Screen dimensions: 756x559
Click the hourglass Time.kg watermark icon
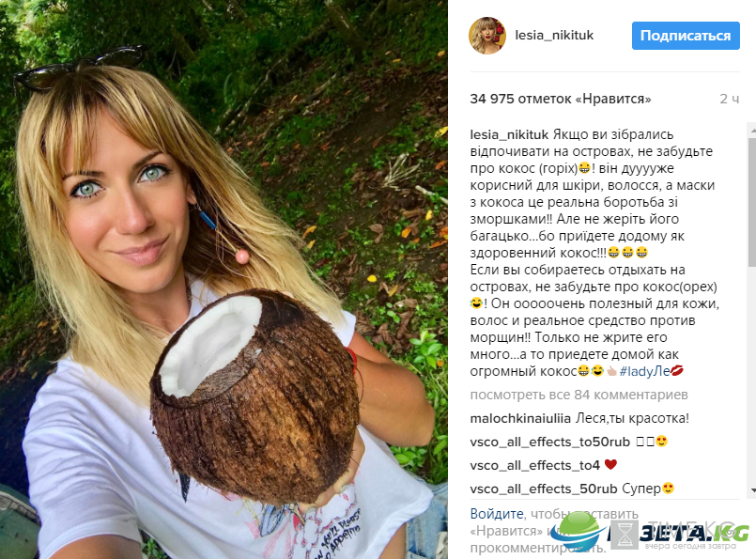pyautogui.click(x=625, y=535)
